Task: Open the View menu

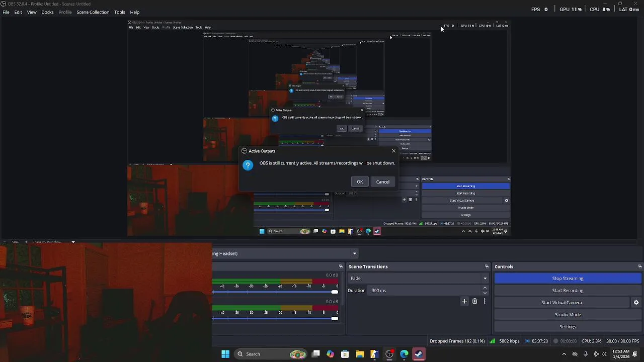Action: coord(32,12)
